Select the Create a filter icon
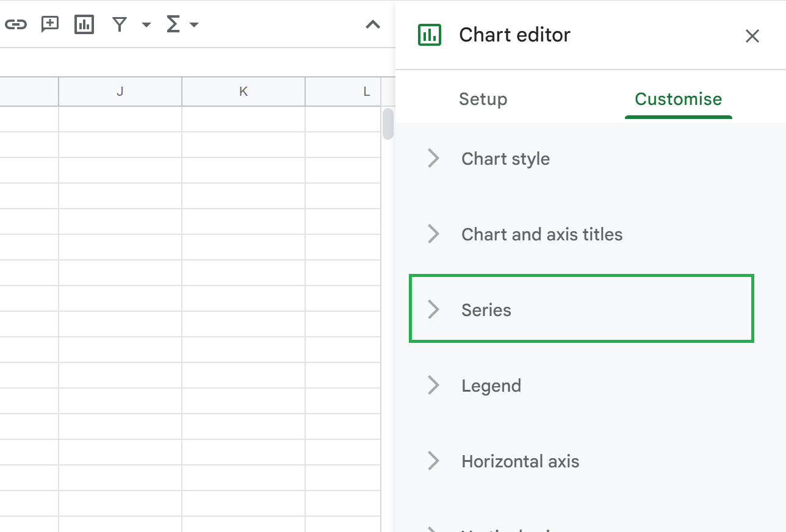 pos(119,24)
